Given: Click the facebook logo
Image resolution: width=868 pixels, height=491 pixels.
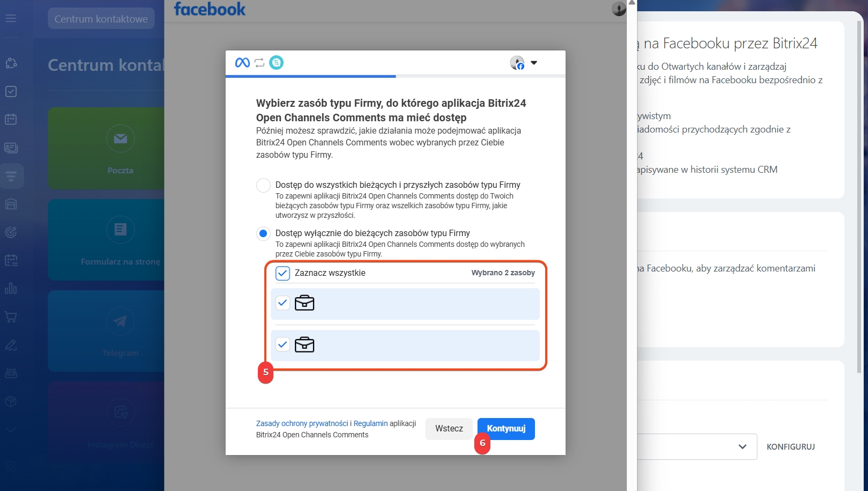Looking at the screenshot, I should point(209,9).
